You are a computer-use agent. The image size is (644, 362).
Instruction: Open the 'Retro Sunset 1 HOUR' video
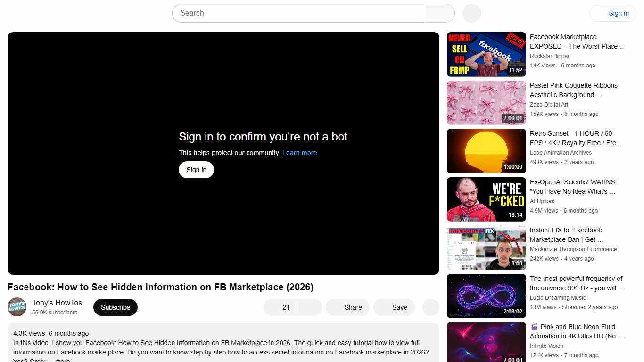pyautogui.click(x=486, y=151)
